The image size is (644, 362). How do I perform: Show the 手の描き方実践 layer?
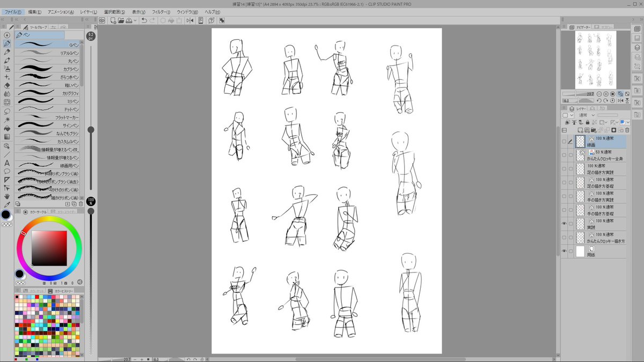(564, 196)
